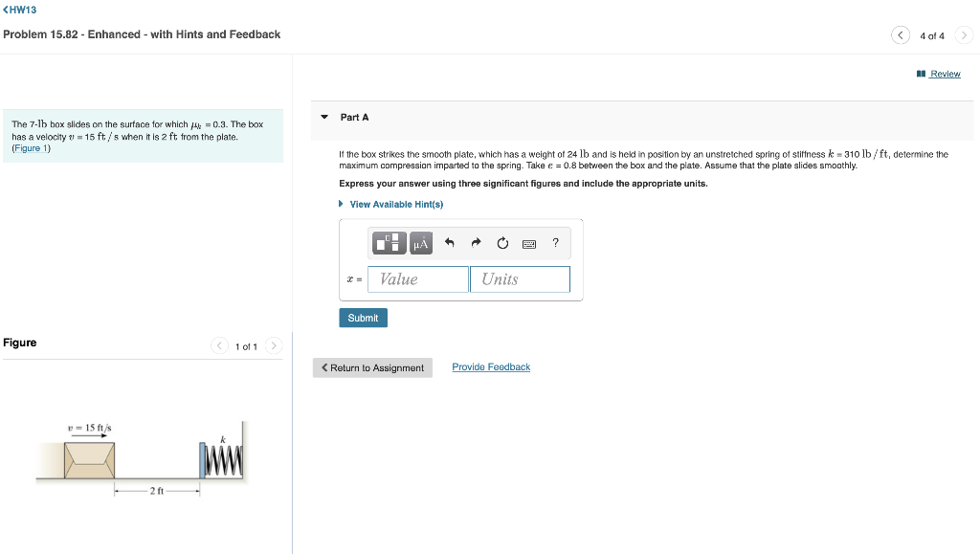The width and height of the screenshot is (980, 554).
Task: Click the Provide Feedback link
Action: click(491, 366)
